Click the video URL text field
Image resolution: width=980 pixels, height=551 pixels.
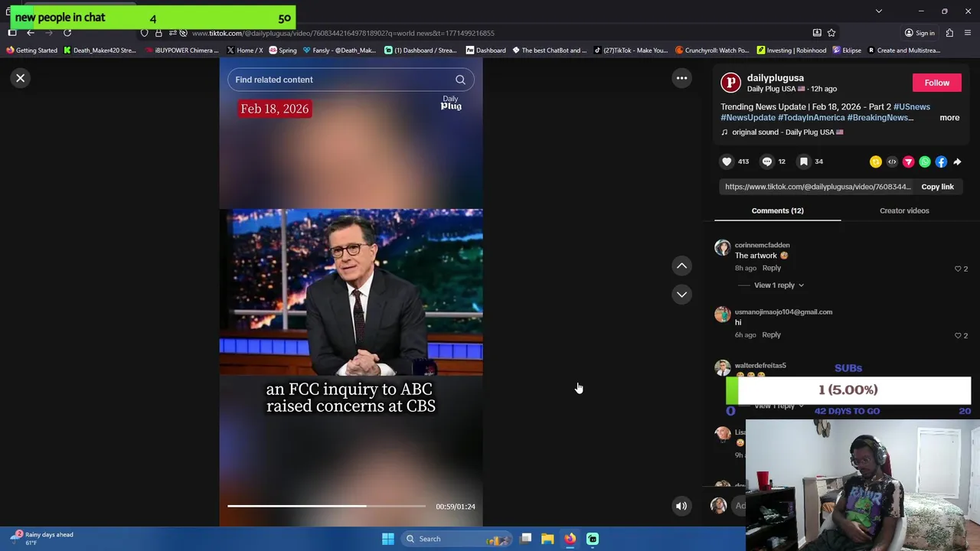point(818,187)
